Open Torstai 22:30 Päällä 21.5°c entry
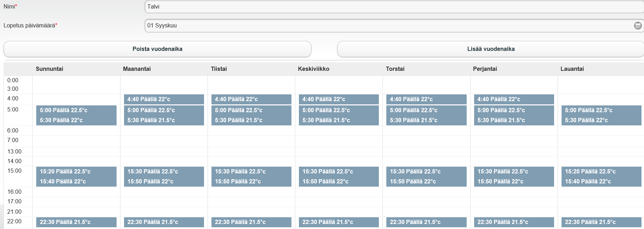This screenshot has height=229, width=644. tap(426, 222)
